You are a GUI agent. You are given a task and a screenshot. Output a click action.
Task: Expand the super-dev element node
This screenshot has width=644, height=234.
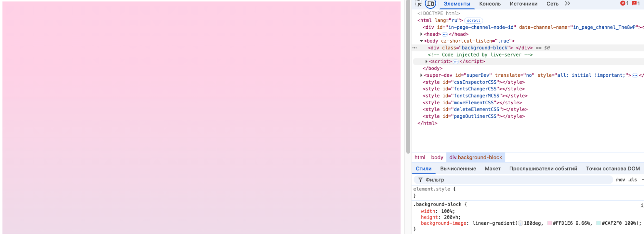pyautogui.click(x=421, y=75)
